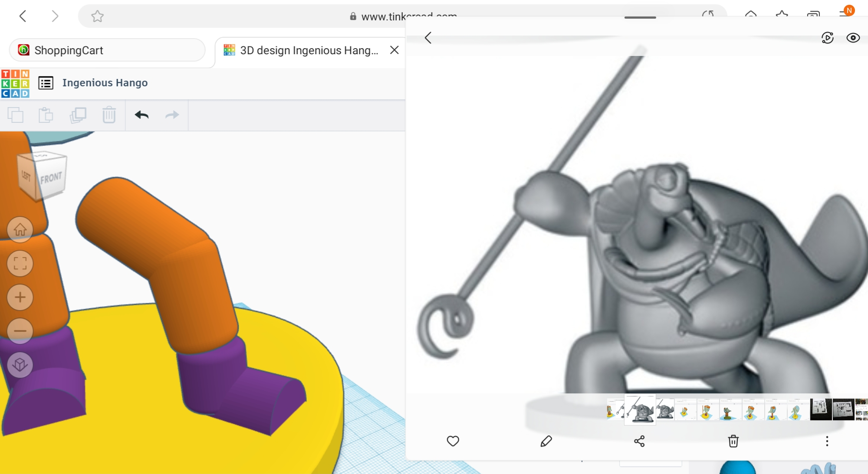This screenshot has width=868, height=474.
Task: Toggle the eye visibility icon in gallery
Action: point(853,38)
